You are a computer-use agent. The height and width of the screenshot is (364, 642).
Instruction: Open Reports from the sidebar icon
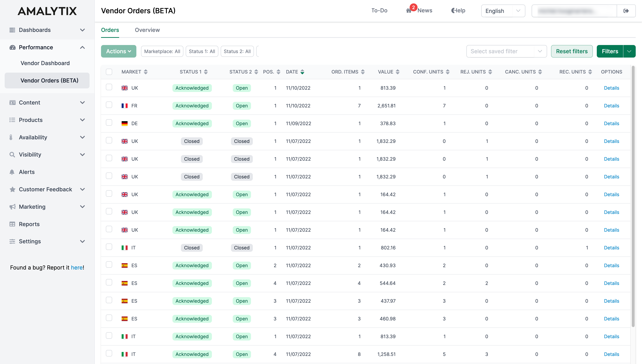[x=12, y=224]
